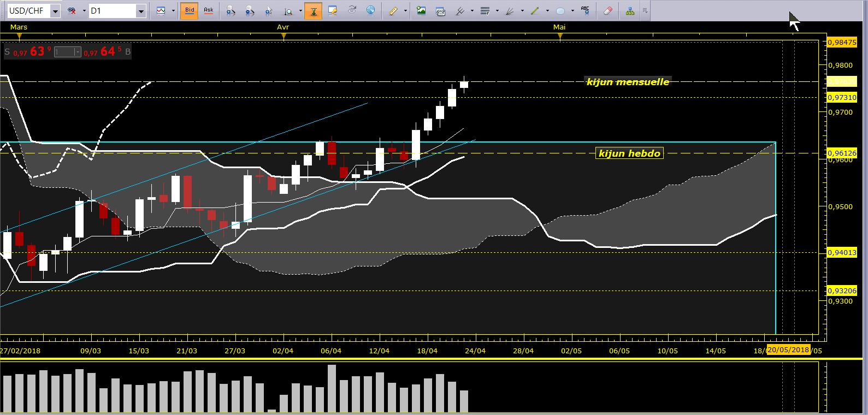Click the chart properties key icon
Viewport: 868px width, 415px height.
[332, 10]
